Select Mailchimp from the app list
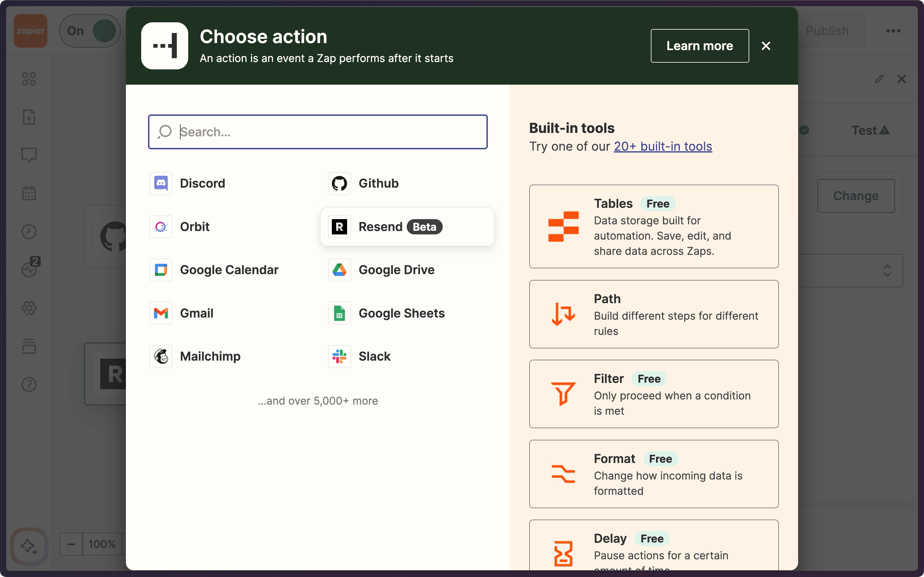Viewport: 924px width, 577px height. pyautogui.click(x=210, y=356)
